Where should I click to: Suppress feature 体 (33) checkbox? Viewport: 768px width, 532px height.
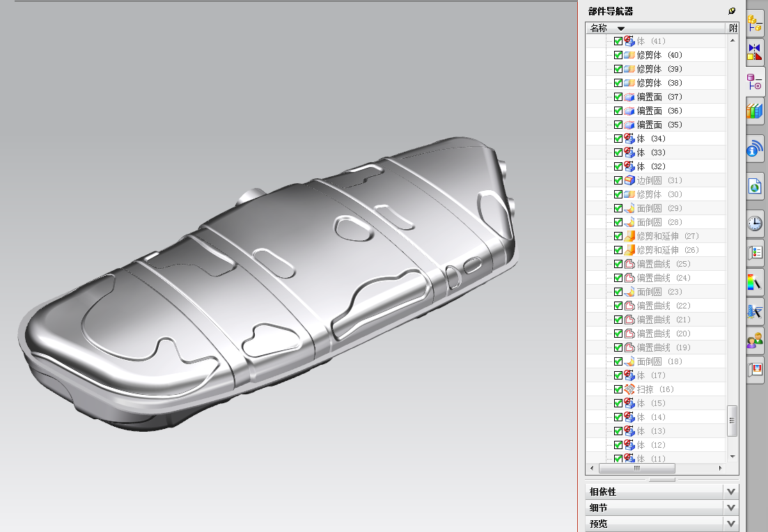coord(618,152)
